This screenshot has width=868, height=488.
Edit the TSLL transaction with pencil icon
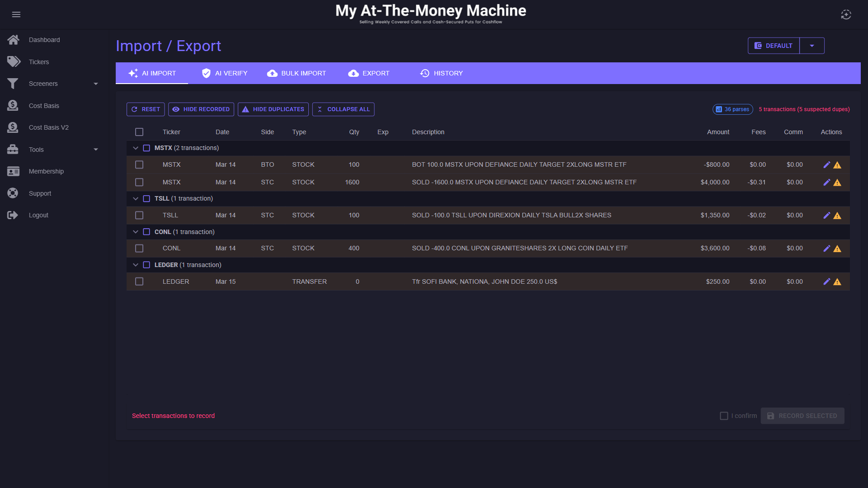click(x=826, y=216)
